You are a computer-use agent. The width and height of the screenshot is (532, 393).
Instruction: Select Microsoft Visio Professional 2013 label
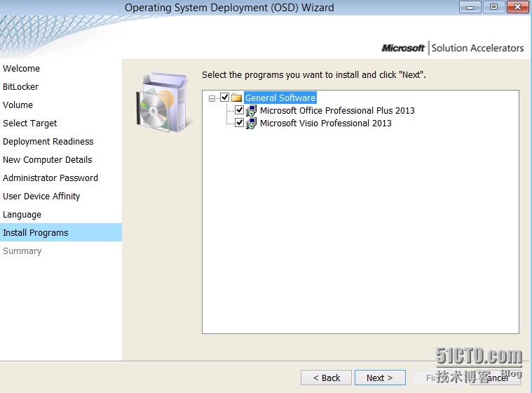point(326,123)
